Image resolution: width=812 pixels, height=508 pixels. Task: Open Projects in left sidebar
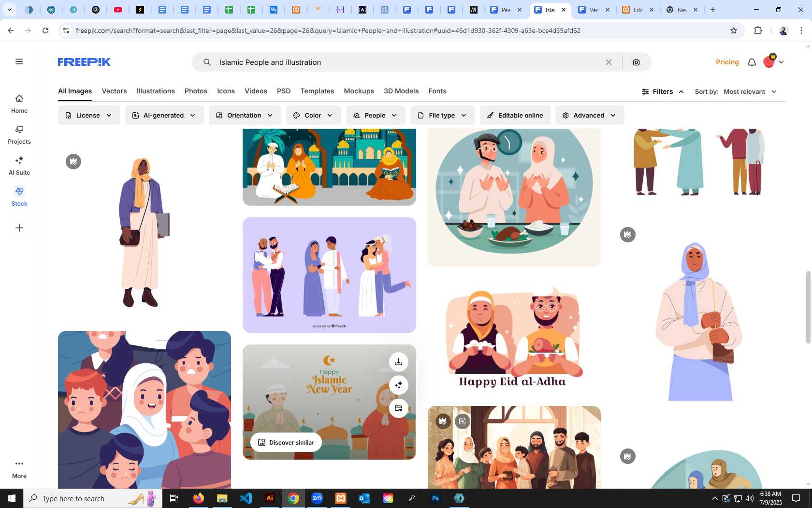point(19,135)
